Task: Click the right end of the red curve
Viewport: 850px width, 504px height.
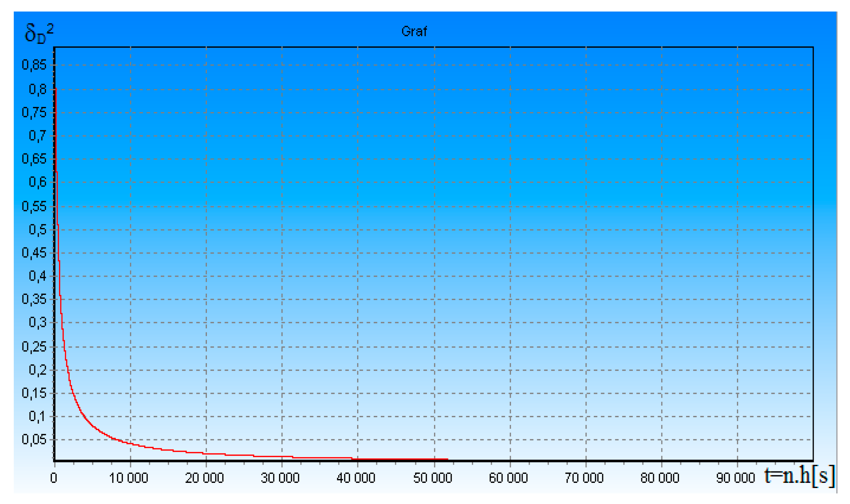Action: (447, 459)
